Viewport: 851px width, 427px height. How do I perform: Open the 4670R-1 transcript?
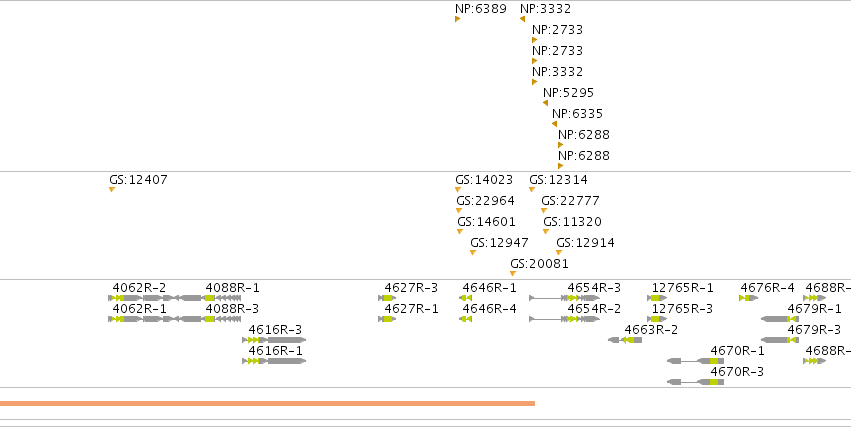click(696, 361)
